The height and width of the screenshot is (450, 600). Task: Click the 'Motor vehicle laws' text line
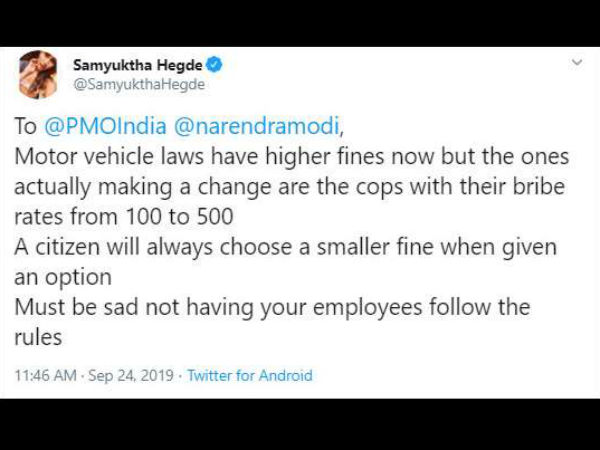[x=292, y=157]
